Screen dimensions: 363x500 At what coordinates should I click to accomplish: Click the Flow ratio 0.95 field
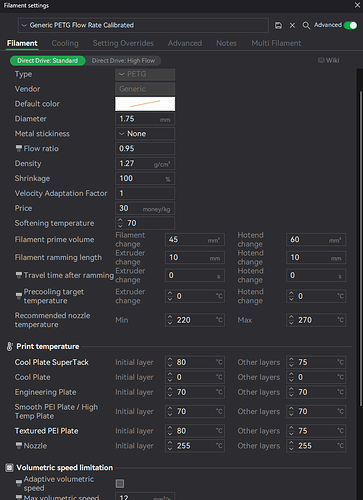click(145, 148)
